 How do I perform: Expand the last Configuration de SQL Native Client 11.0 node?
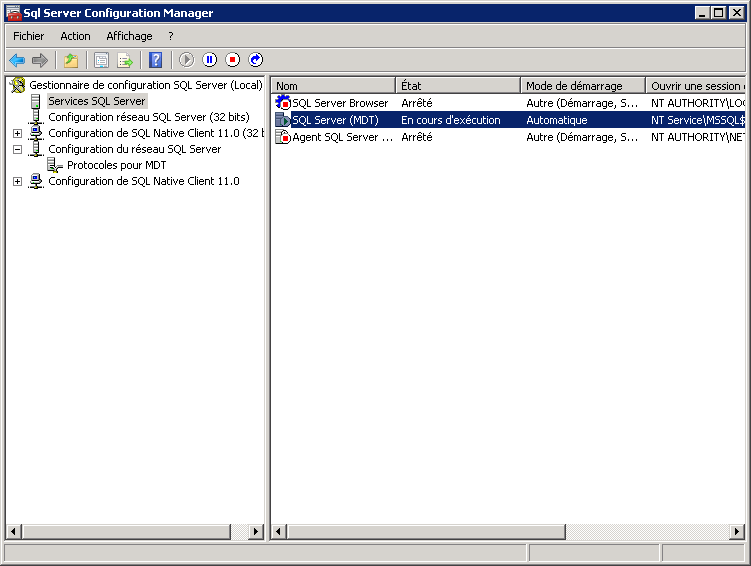click(17, 181)
